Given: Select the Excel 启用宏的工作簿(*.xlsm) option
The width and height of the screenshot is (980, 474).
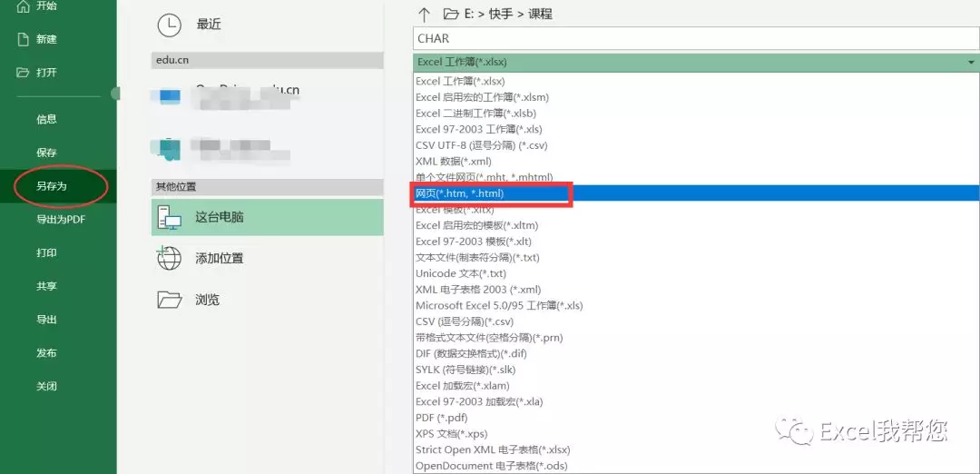Looking at the screenshot, I should click(x=482, y=97).
